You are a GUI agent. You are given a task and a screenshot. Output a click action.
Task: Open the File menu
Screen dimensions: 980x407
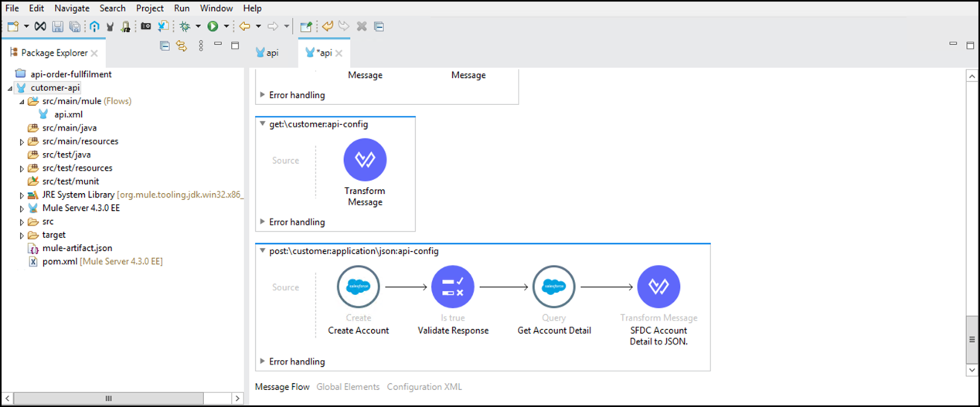(x=12, y=8)
